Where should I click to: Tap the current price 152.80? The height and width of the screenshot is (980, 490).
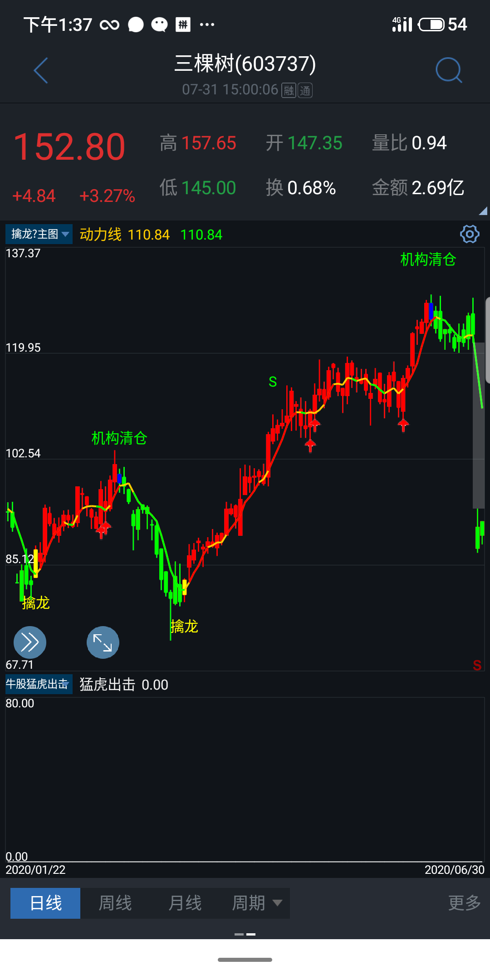click(69, 147)
